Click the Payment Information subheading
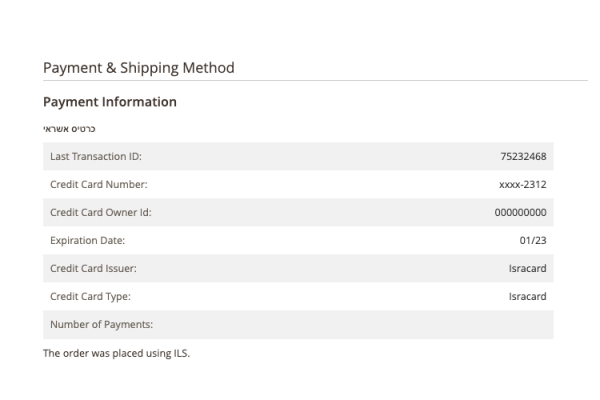This screenshot has height=400, width=600. [110, 102]
